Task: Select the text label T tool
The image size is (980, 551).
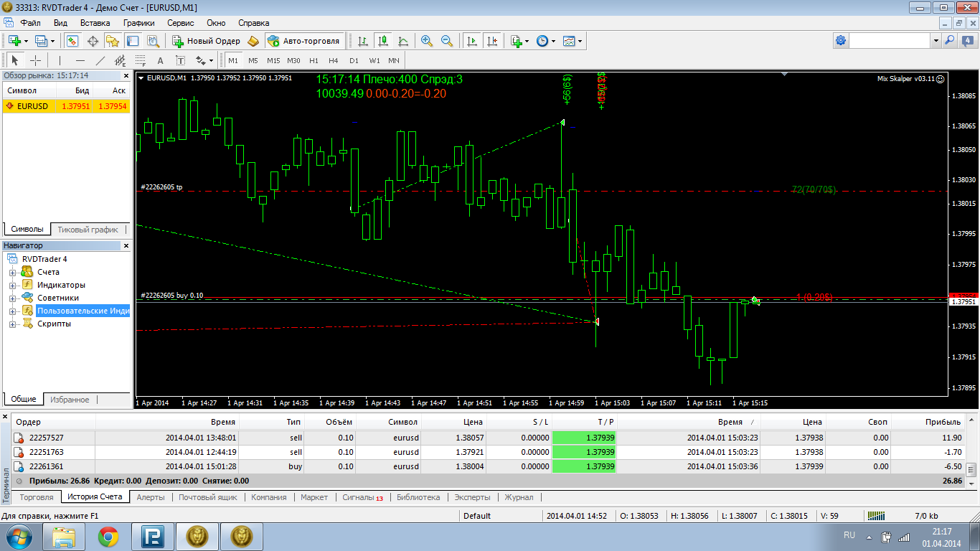Action: point(180,60)
